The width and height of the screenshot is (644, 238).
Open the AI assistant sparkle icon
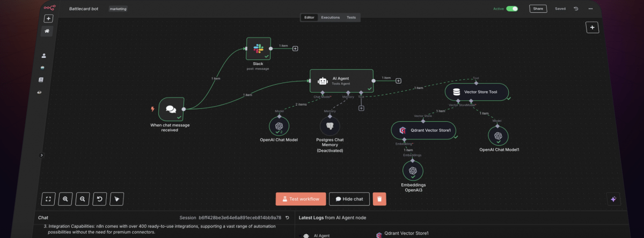(x=614, y=199)
